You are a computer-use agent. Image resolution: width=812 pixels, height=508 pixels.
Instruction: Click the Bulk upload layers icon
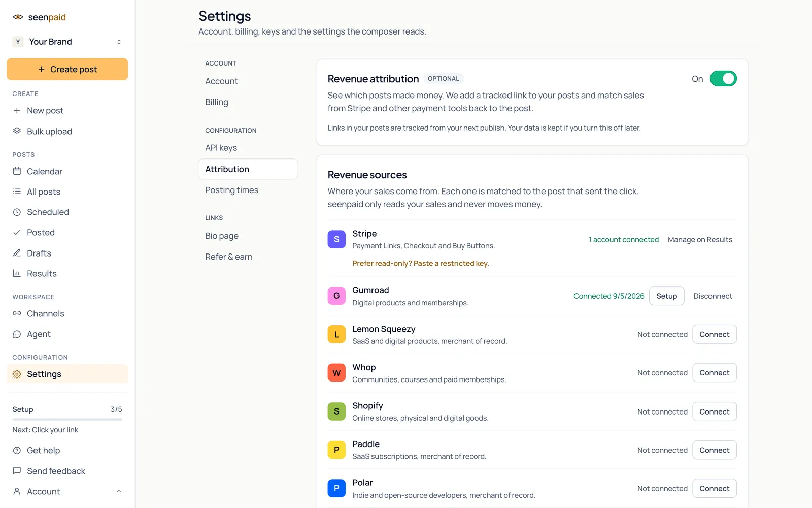pos(17,131)
